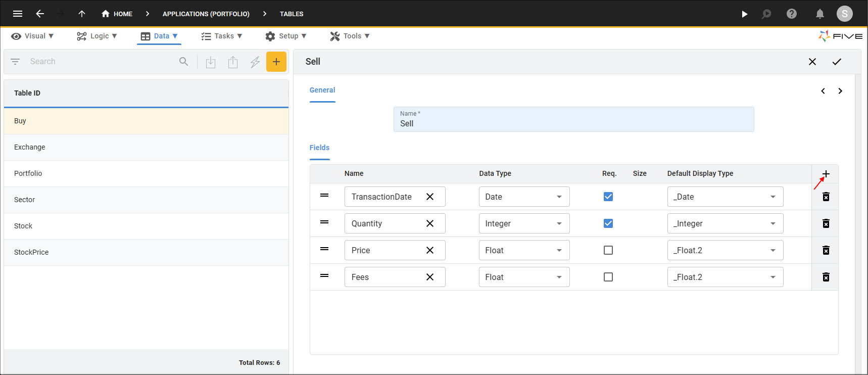Open the _Date display type dropdown
Screen dimensions: 868x375
coord(726,197)
